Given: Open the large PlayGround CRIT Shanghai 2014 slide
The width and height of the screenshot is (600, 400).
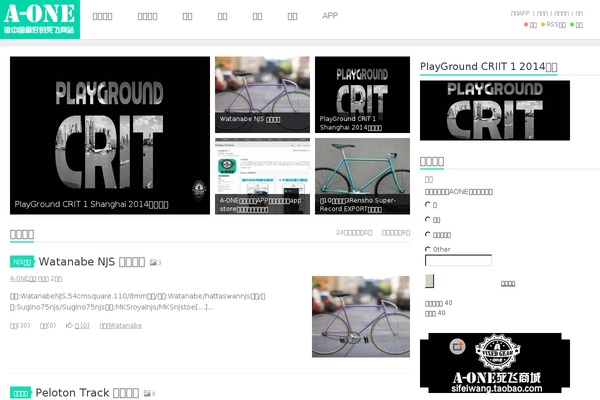Looking at the screenshot, I should click(x=110, y=135).
